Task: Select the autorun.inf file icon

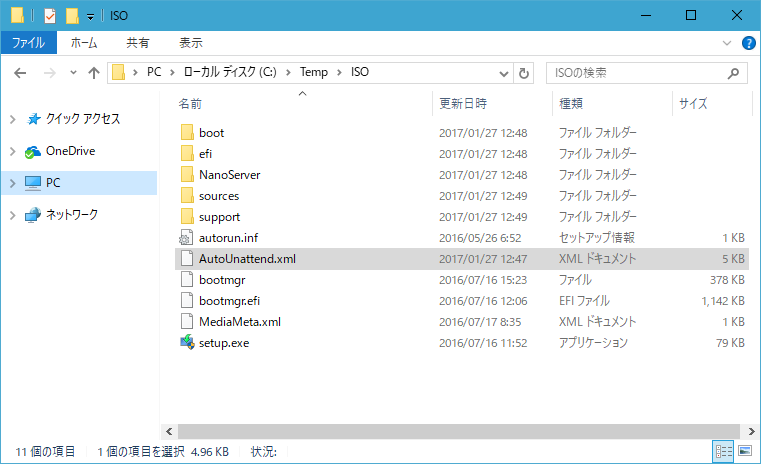Action: (187, 237)
